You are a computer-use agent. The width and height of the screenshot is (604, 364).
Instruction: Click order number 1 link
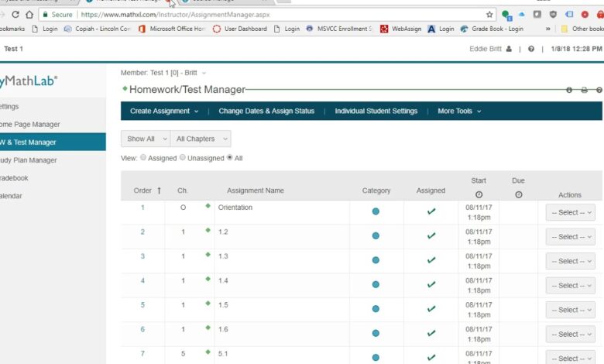tap(142, 208)
